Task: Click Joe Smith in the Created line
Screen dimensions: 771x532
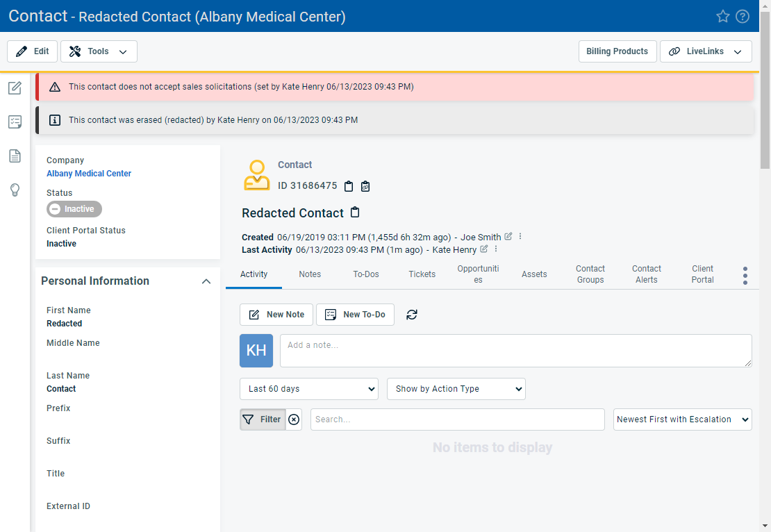Action: tap(481, 237)
